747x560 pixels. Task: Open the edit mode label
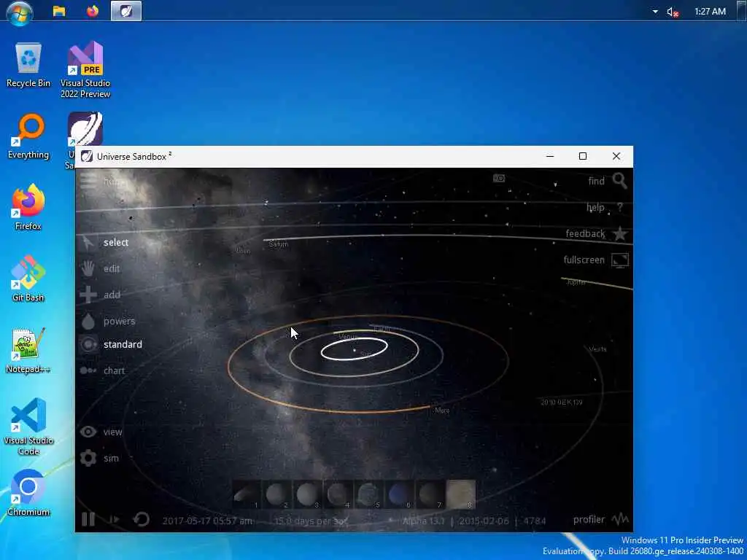112,268
